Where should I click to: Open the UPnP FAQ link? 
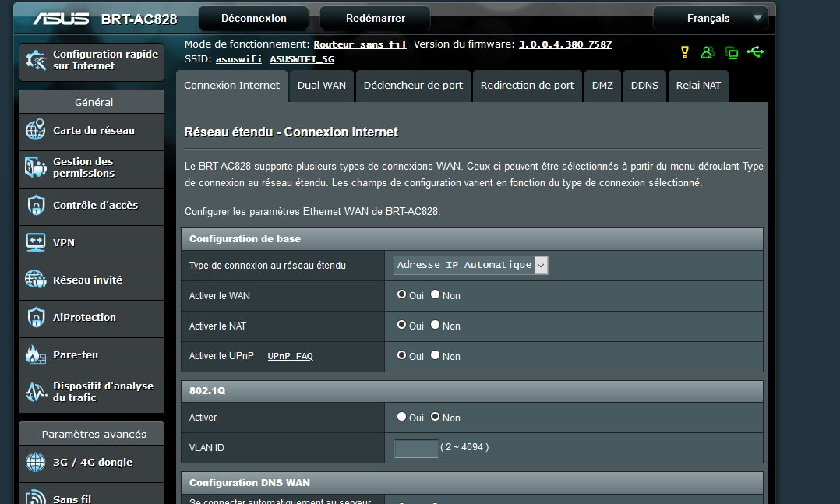pyautogui.click(x=291, y=356)
